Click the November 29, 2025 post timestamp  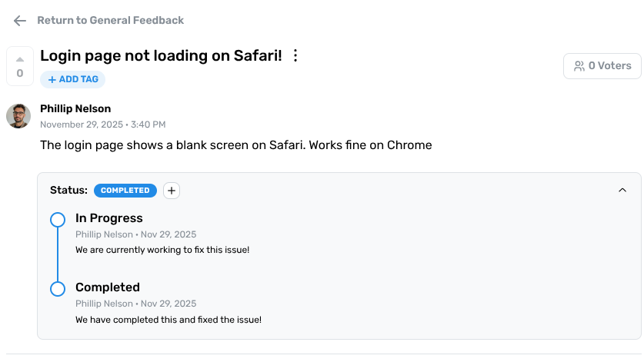tap(102, 125)
